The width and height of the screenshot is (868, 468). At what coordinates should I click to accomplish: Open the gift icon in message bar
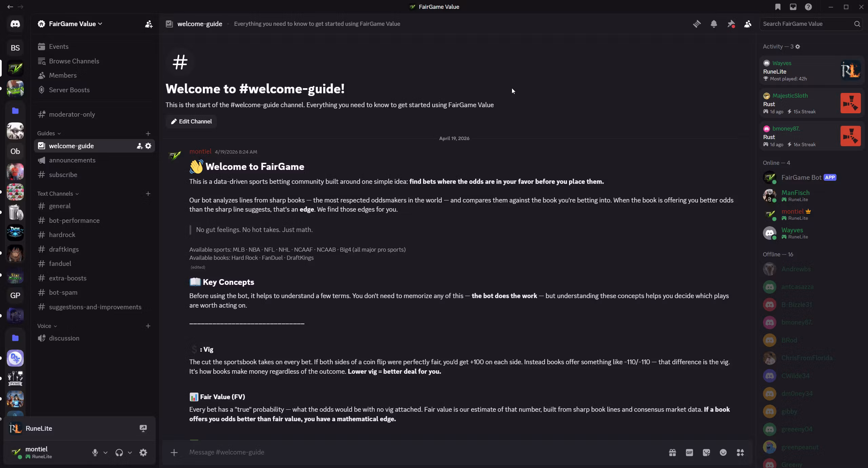(672, 452)
